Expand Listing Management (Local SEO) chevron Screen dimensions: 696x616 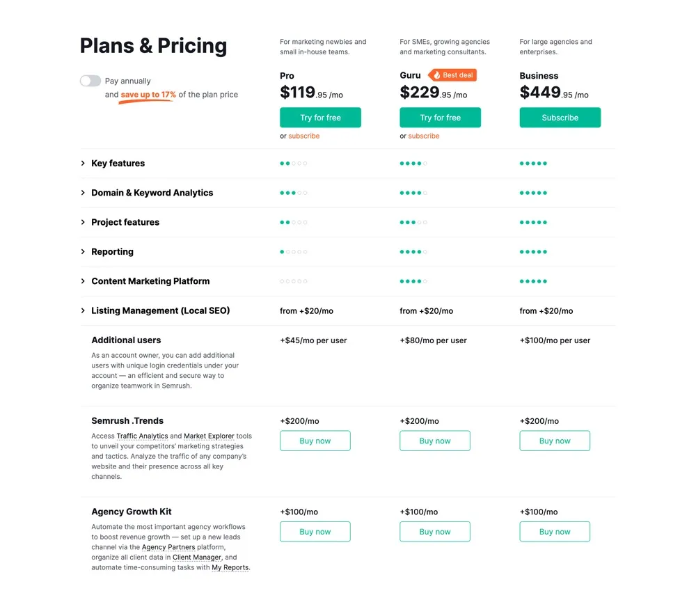[83, 311]
